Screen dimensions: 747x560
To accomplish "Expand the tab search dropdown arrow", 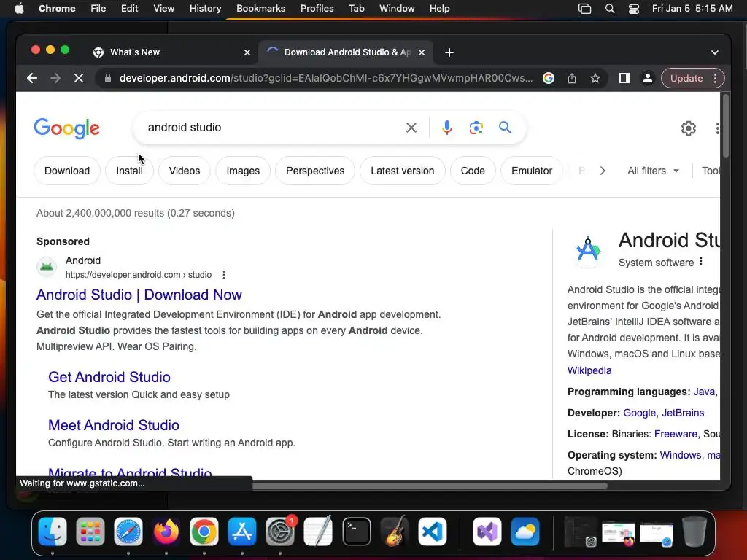I will [715, 52].
